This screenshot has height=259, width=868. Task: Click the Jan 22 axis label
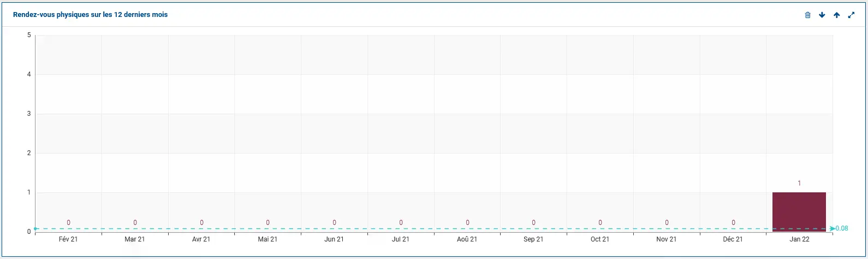coord(799,239)
